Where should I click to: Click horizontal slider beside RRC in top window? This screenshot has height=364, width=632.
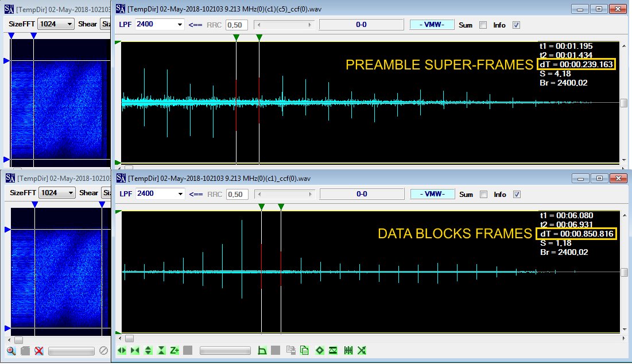click(284, 25)
